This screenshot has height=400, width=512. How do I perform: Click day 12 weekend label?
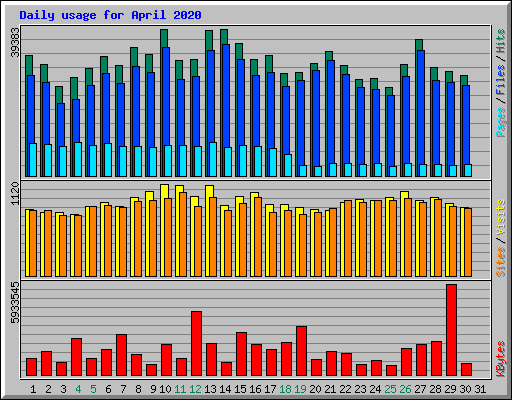195,389
